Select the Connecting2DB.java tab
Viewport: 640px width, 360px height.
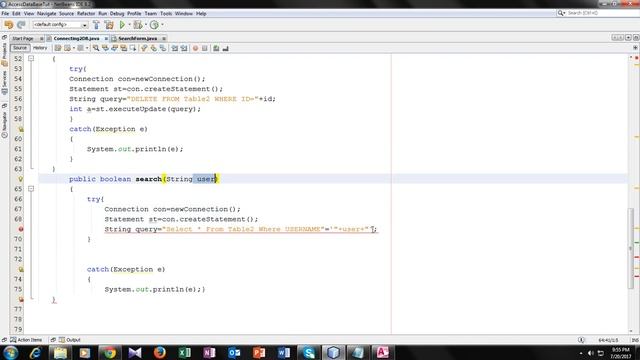tap(76, 38)
